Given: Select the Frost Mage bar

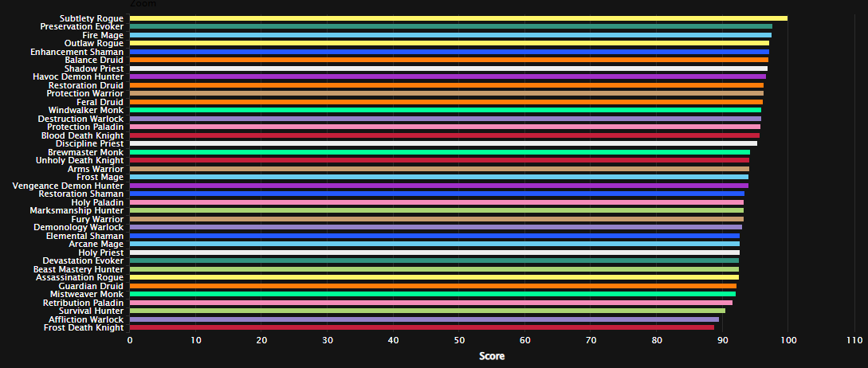Looking at the screenshot, I should pos(439,178).
